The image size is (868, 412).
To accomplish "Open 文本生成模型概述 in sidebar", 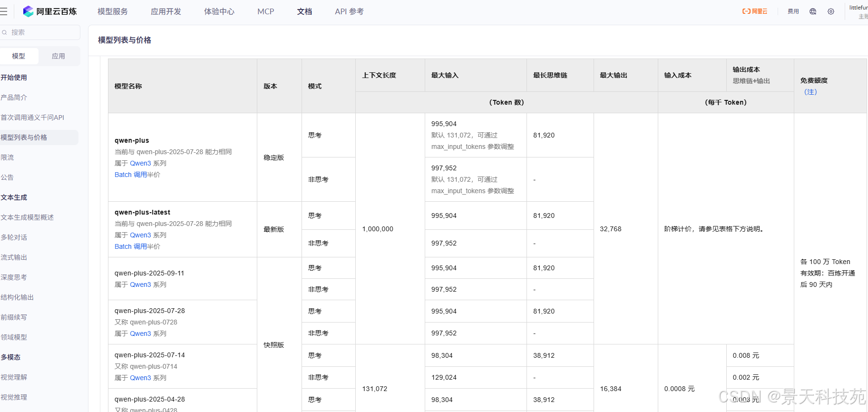I will point(27,217).
